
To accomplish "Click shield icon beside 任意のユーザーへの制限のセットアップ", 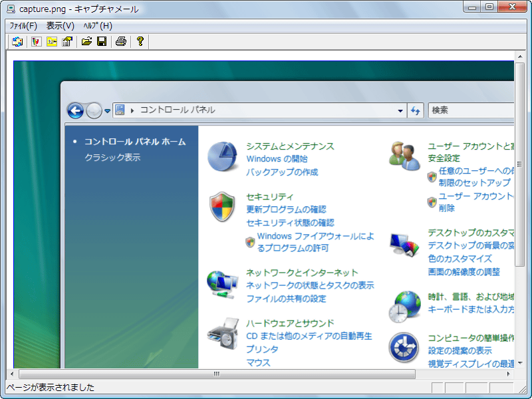I will pos(432,177).
